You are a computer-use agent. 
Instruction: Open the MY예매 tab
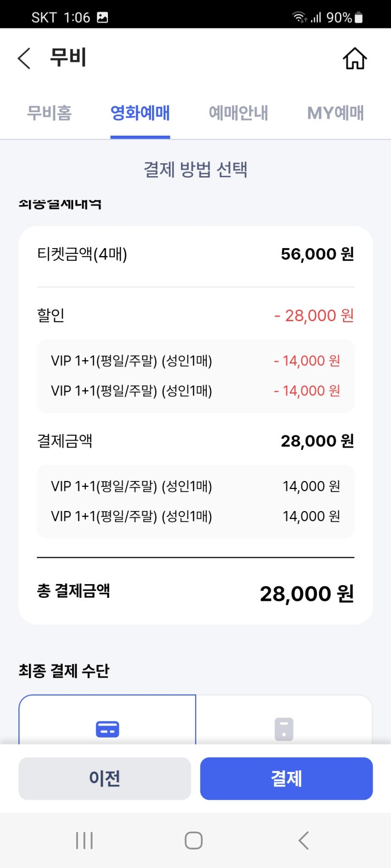coord(336,113)
